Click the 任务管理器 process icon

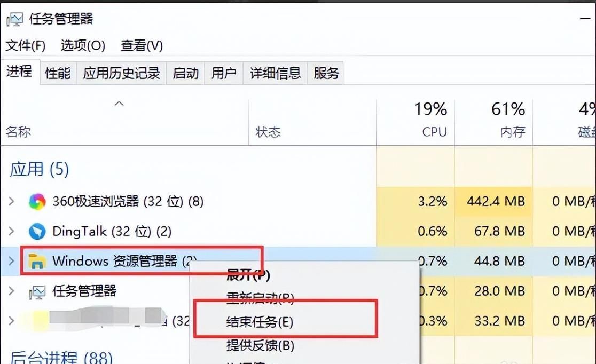[x=37, y=291]
